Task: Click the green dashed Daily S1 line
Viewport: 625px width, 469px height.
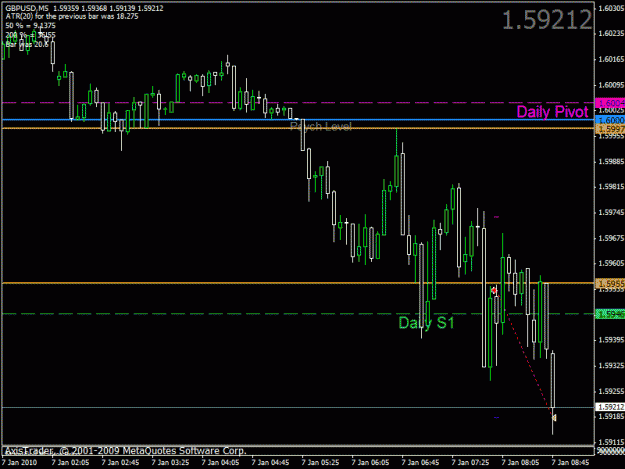Action: click(298, 314)
